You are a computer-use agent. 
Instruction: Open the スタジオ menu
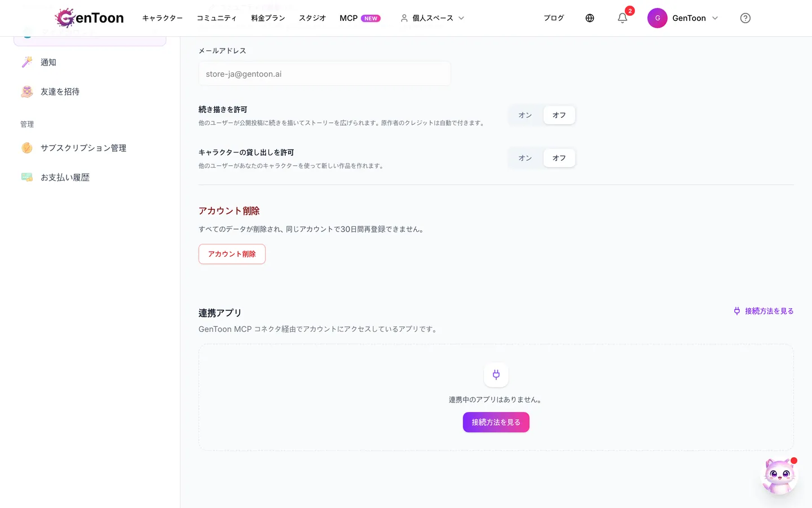click(312, 18)
